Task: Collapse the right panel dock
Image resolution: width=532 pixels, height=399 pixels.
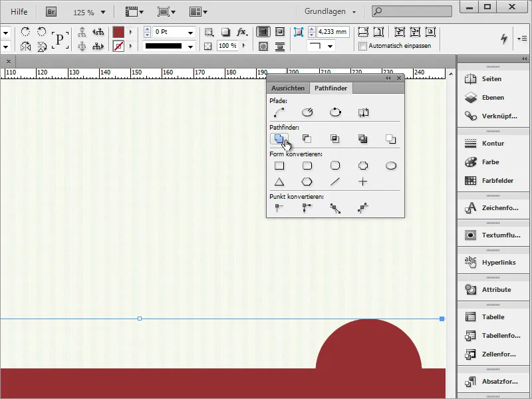Action: [525, 59]
